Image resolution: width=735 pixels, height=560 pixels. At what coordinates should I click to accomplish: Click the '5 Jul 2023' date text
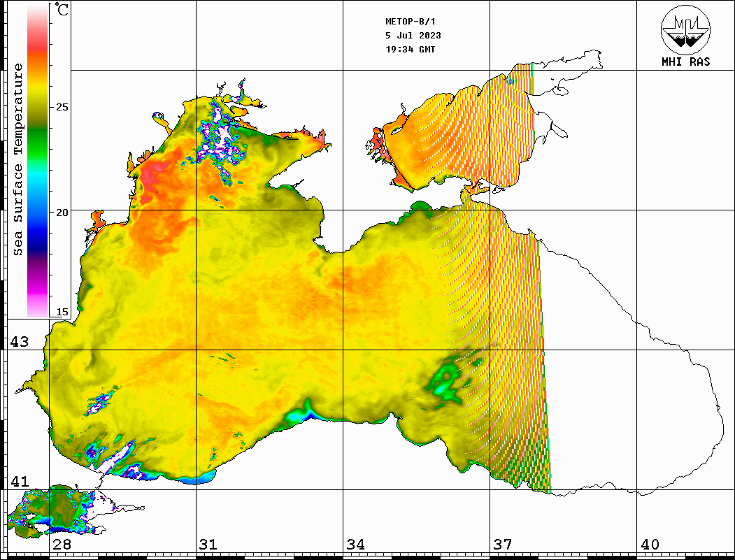pos(413,36)
